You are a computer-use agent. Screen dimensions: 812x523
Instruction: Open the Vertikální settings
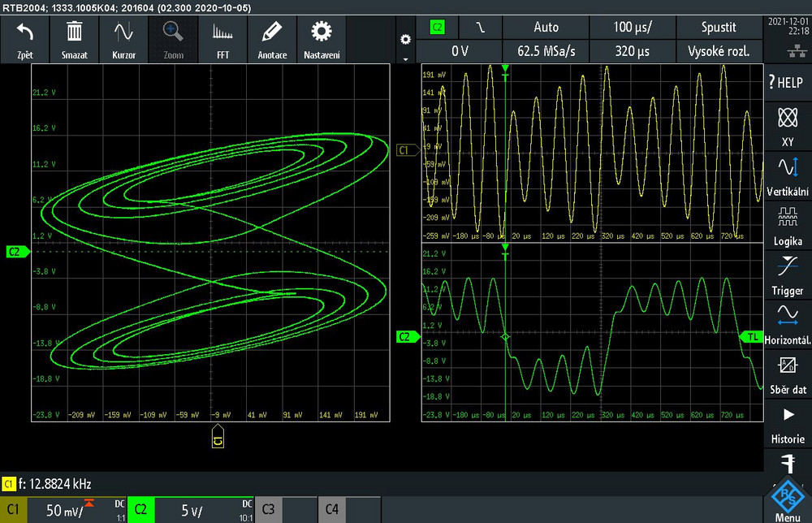click(x=787, y=176)
